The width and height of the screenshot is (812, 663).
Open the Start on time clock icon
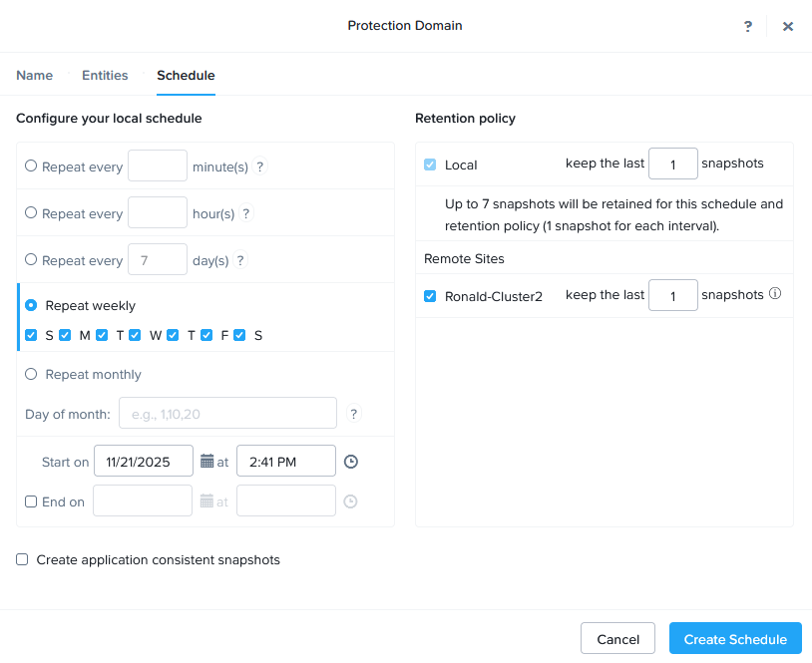coord(350,462)
